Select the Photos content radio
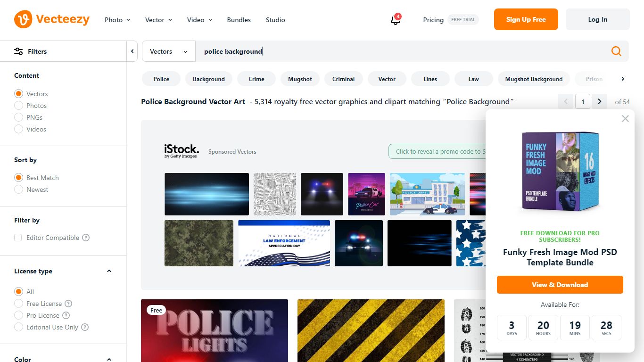 (18, 106)
